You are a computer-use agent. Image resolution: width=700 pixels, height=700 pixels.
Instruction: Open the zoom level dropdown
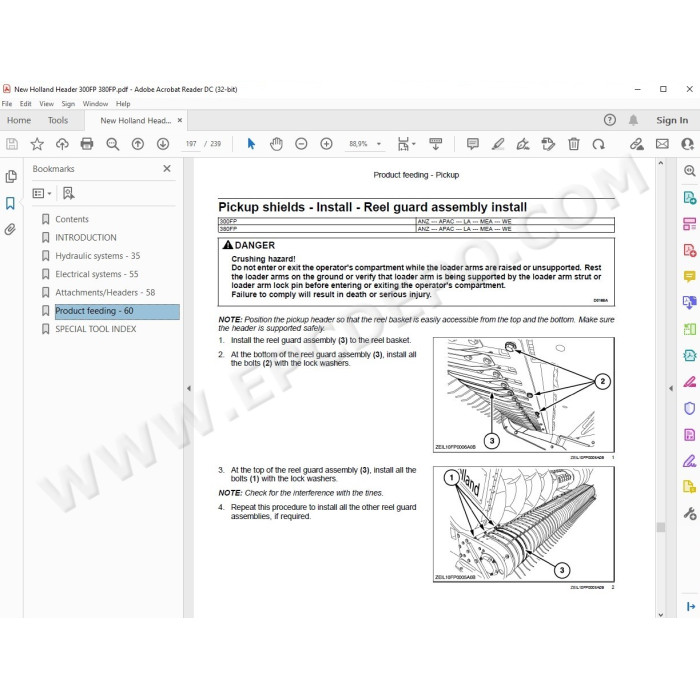(379, 144)
